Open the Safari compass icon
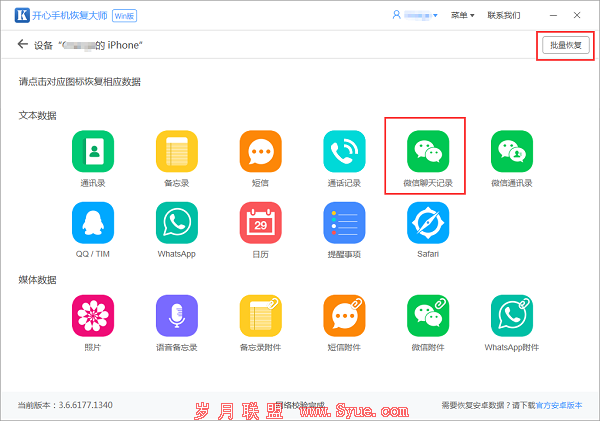The width and height of the screenshot is (600, 421). (x=428, y=223)
